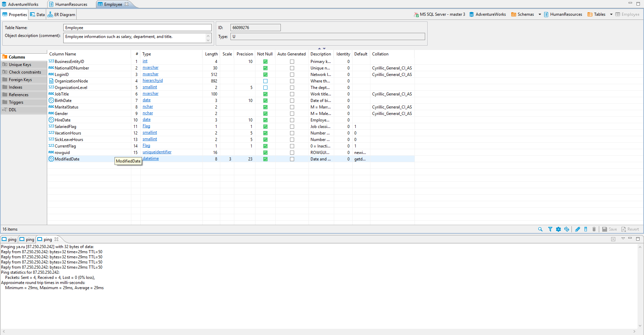Open the search icon in the bottom toolbar

click(x=540, y=229)
